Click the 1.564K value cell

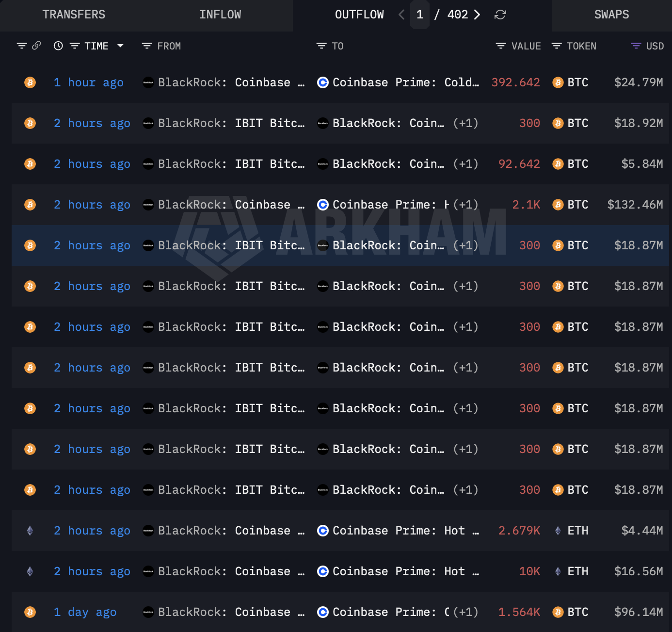coord(519,612)
